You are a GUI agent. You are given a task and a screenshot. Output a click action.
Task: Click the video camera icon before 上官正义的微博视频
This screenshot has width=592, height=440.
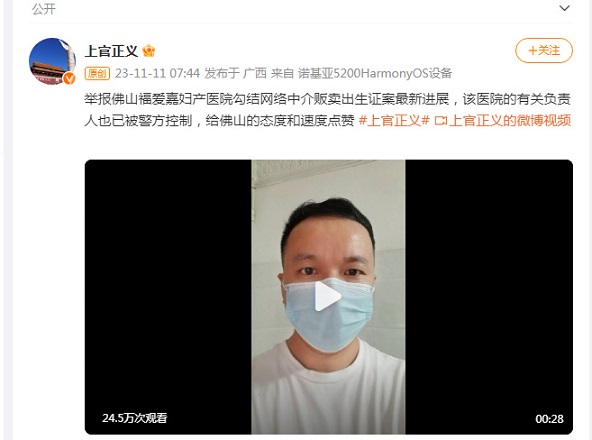coord(441,121)
